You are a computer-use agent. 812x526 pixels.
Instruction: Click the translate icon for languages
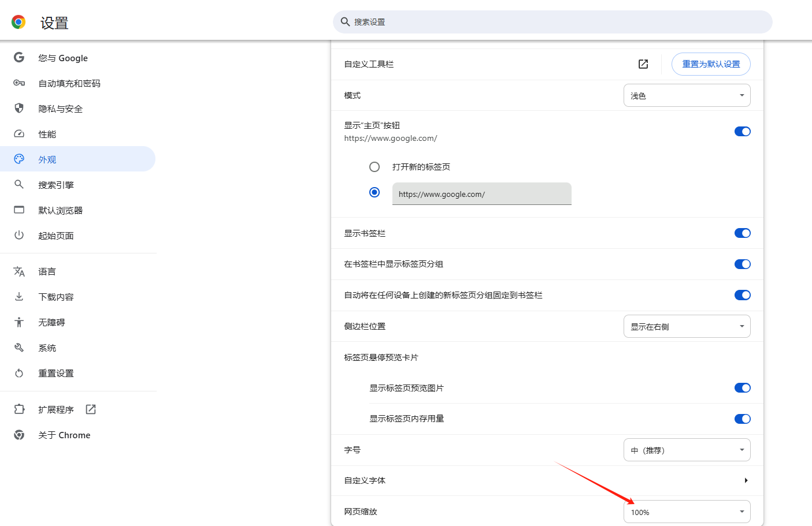[x=19, y=271]
